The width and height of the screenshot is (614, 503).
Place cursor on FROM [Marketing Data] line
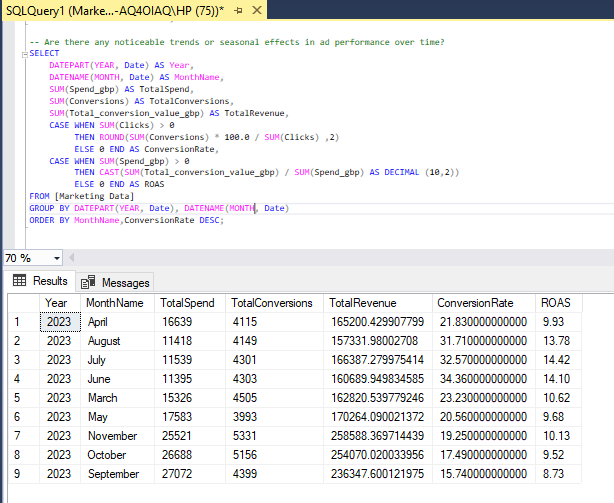(81, 196)
